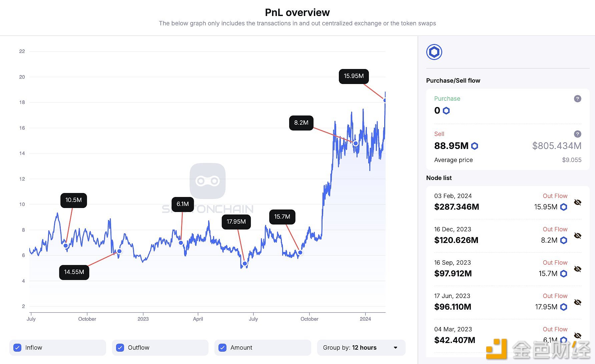The image size is (595, 364).
Task: Uncheck the Amount checkbox
Action: (222, 348)
